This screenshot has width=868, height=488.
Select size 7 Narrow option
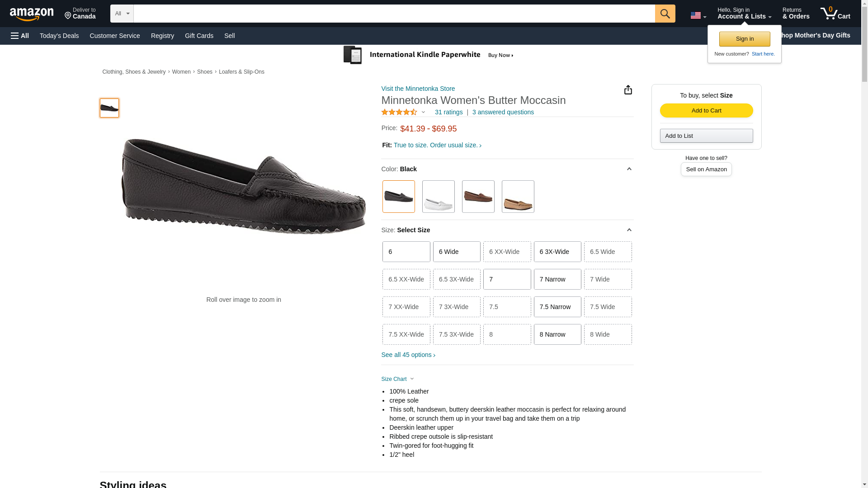[557, 279]
